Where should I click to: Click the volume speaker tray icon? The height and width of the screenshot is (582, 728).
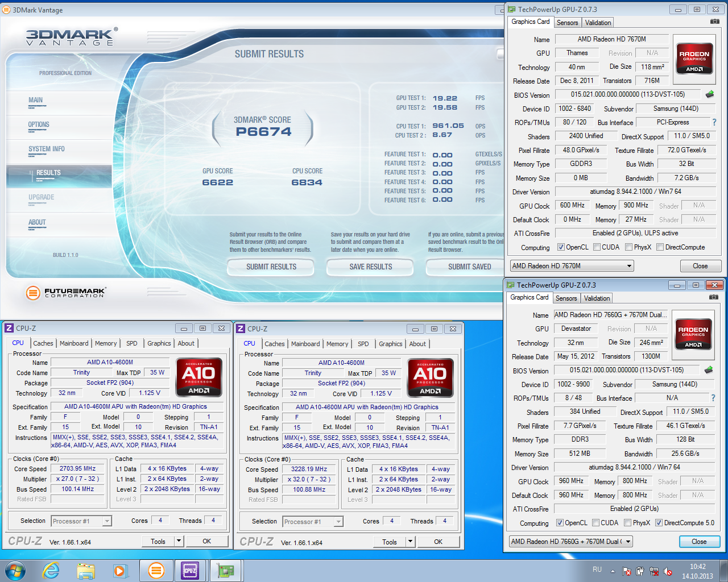(x=668, y=571)
